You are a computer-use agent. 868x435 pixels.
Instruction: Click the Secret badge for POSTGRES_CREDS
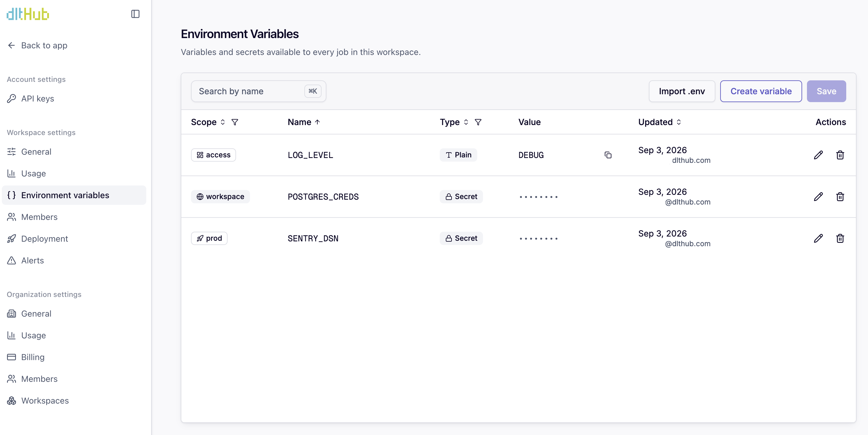[x=461, y=197]
